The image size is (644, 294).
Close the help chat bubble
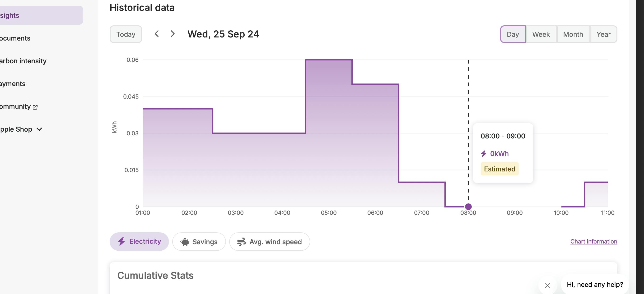pos(547,285)
